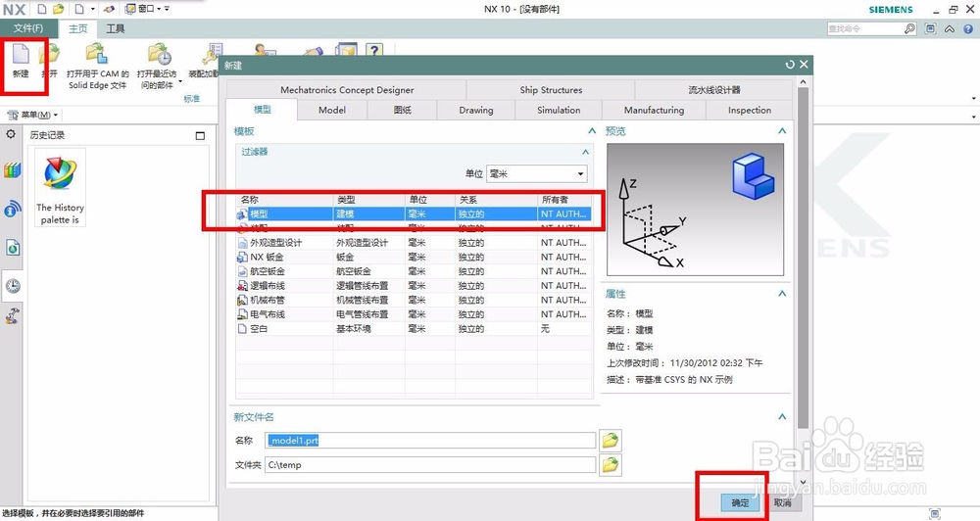Click the help icon at top right
980x521 pixels.
pyautogui.click(x=968, y=28)
